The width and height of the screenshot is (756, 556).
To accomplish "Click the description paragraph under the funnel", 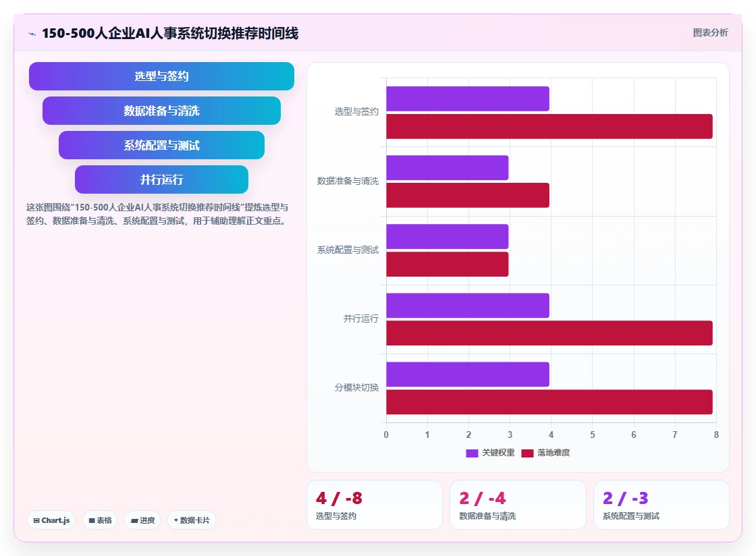I will pos(157,214).
